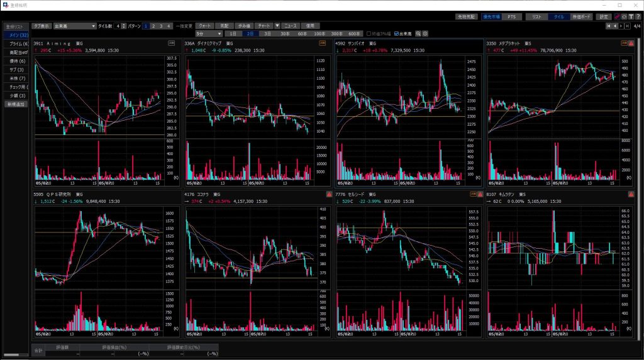Viewport: 644px width, 360px height.
Task: Switch to タイル view
Action: pyautogui.click(x=559, y=17)
